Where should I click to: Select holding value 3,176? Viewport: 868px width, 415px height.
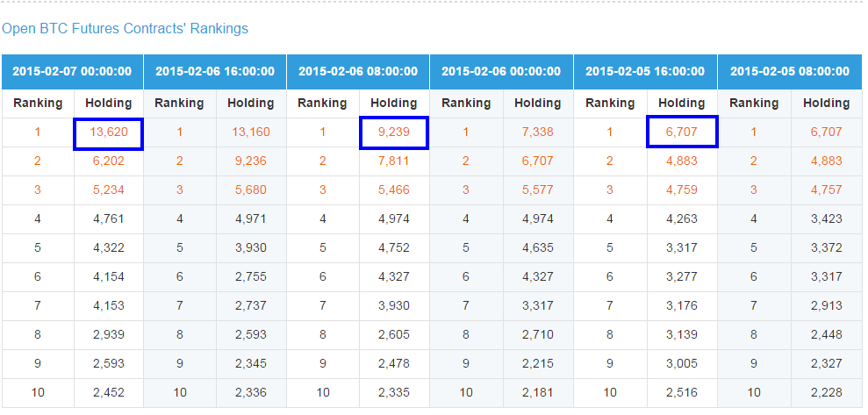pyautogui.click(x=682, y=306)
